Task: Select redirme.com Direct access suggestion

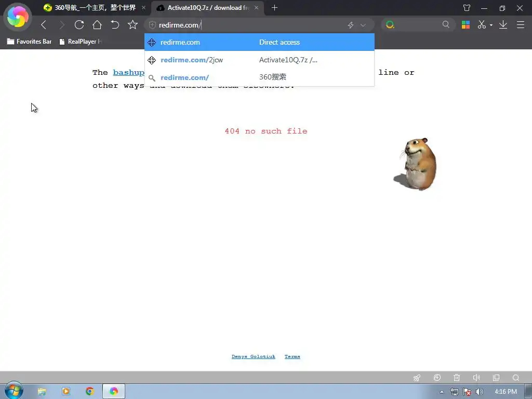Action: coord(260,42)
